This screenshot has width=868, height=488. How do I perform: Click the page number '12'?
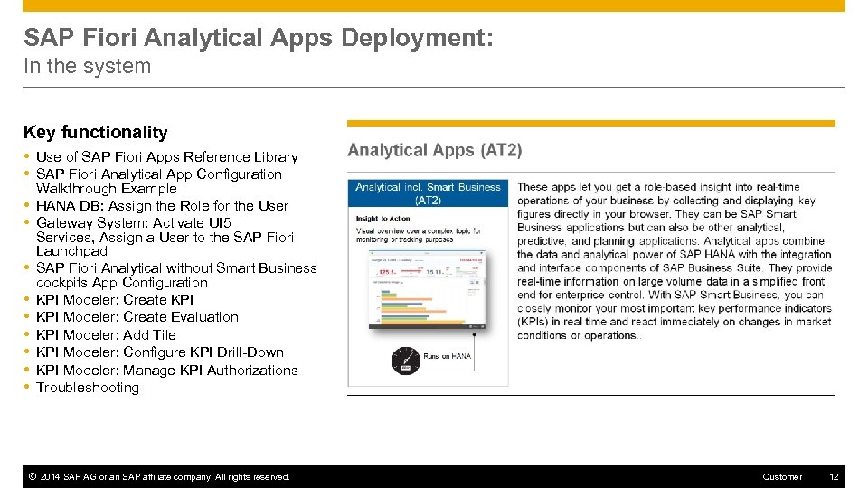pos(834,477)
